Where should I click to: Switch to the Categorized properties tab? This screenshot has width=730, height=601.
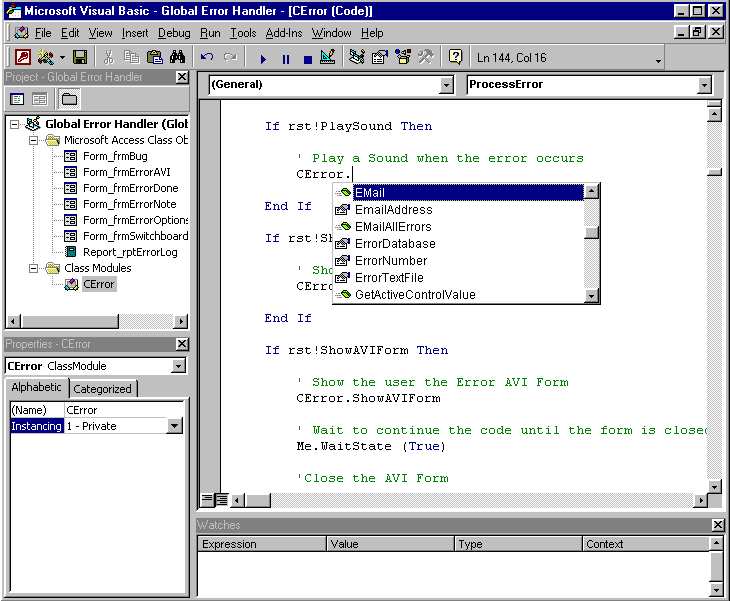click(x=102, y=389)
